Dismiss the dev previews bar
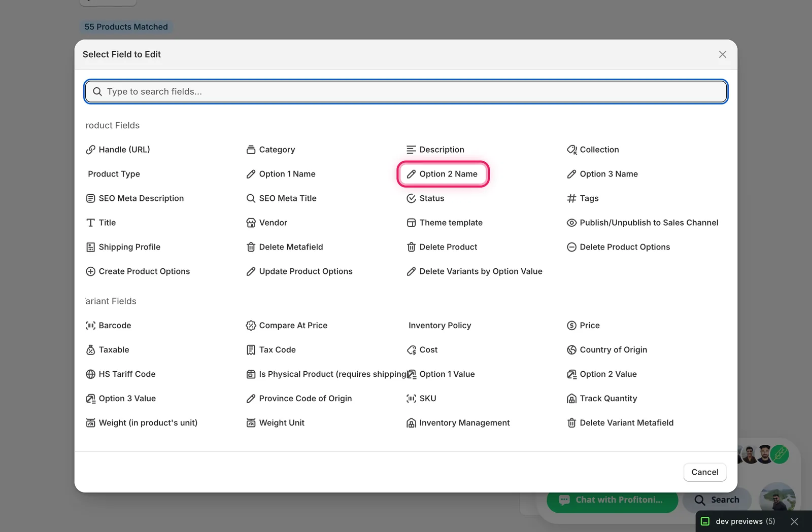Image resolution: width=812 pixels, height=532 pixels. point(795,521)
